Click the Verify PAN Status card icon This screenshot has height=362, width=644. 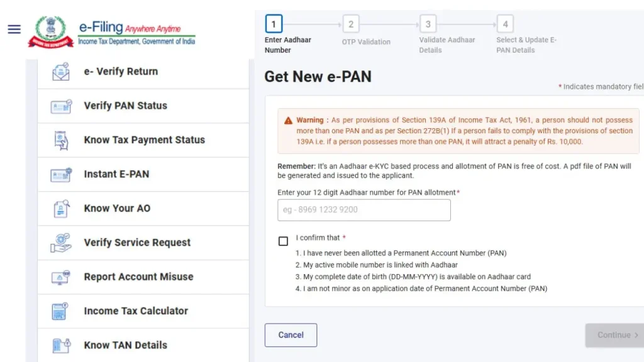[x=60, y=106]
